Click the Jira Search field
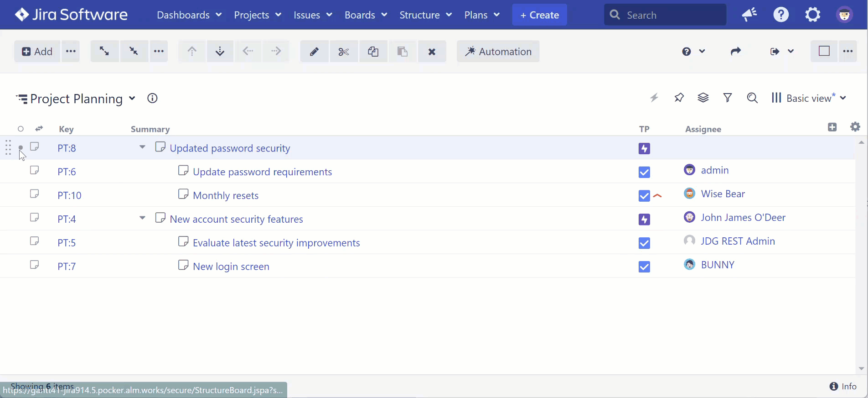The image size is (868, 398). [x=665, y=15]
